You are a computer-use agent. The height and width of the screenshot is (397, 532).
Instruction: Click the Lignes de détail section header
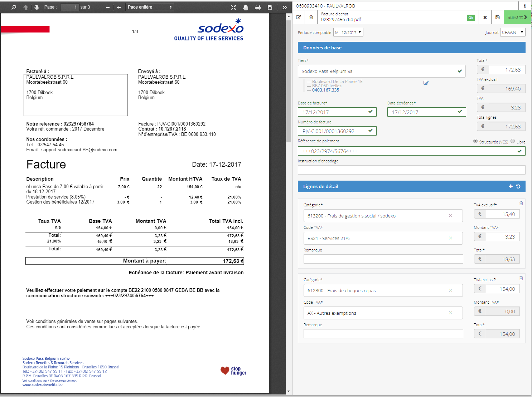coord(412,186)
